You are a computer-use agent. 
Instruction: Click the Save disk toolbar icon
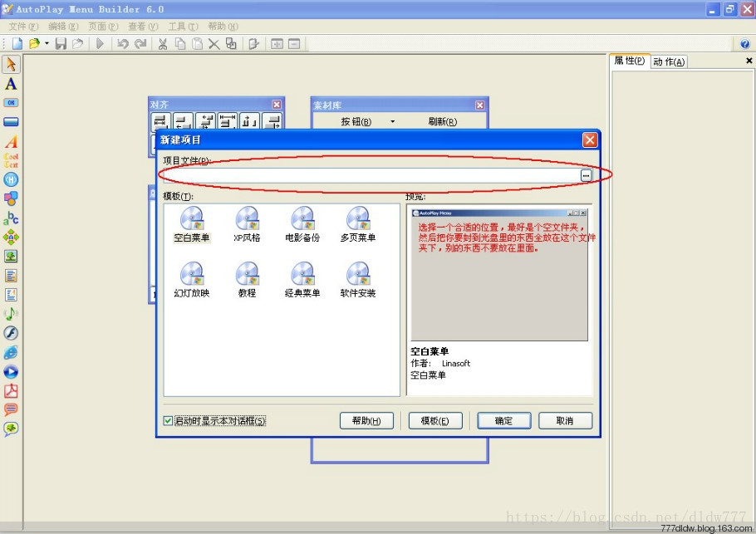61,44
